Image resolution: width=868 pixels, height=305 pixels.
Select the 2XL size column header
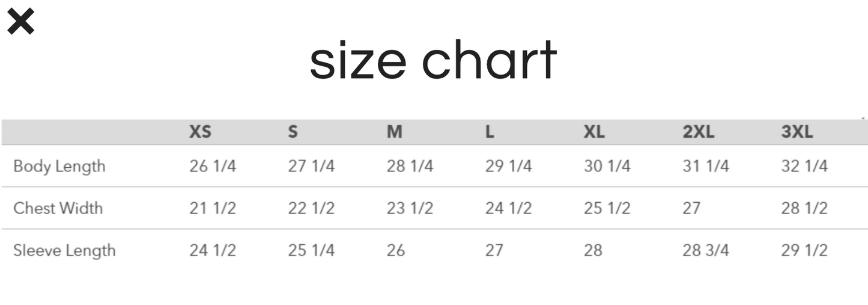pos(698,132)
